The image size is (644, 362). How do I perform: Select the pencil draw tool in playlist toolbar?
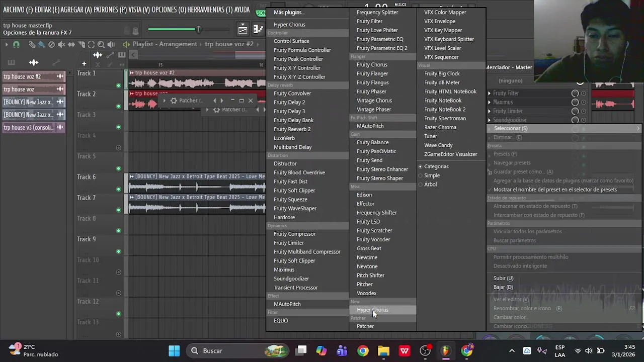pyautogui.click(x=32, y=44)
